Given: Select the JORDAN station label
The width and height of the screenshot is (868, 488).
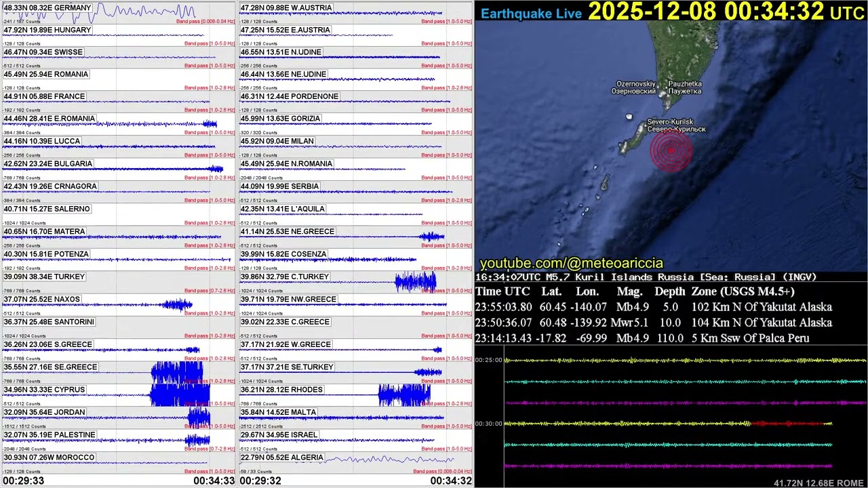Looking at the screenshot, I should click(x=44, y=413).
